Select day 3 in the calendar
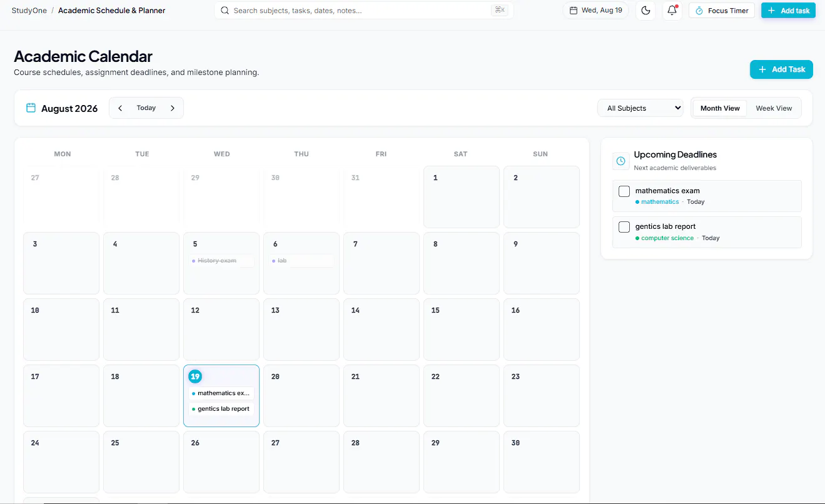The width and height of the screenshot is (825, 504). 61,263
